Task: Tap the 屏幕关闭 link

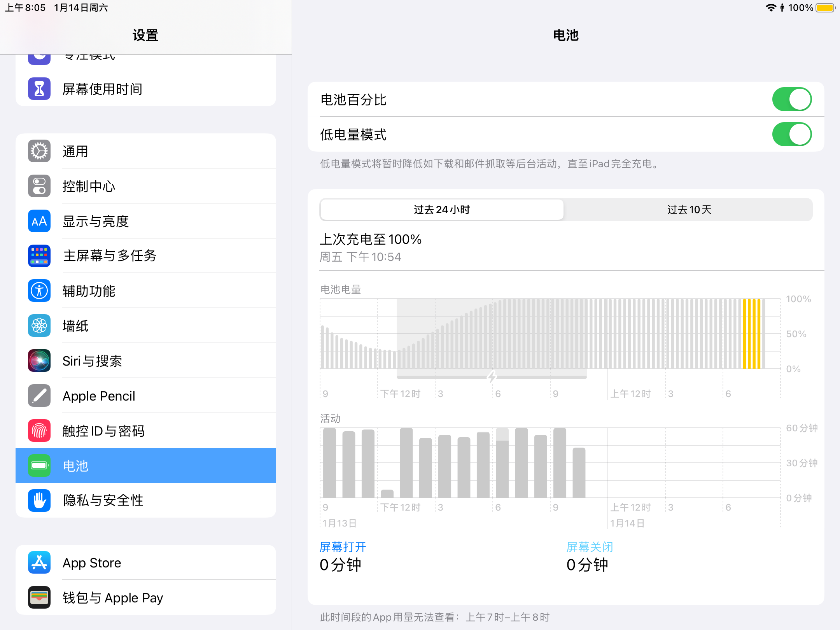Action: point(590,547)
